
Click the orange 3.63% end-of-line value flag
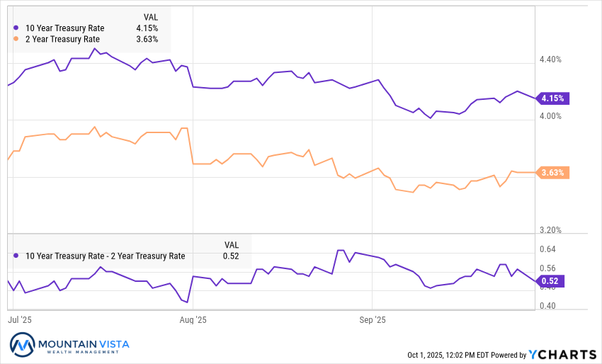coord(553,172)
